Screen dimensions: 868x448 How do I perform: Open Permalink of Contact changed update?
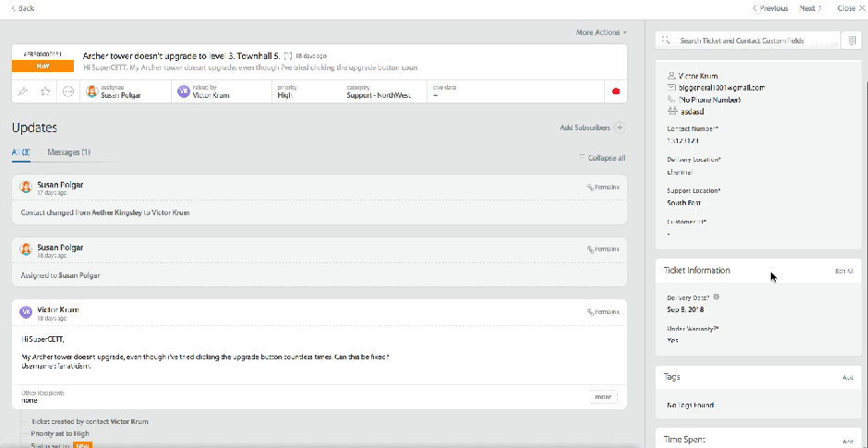(603, 188)
